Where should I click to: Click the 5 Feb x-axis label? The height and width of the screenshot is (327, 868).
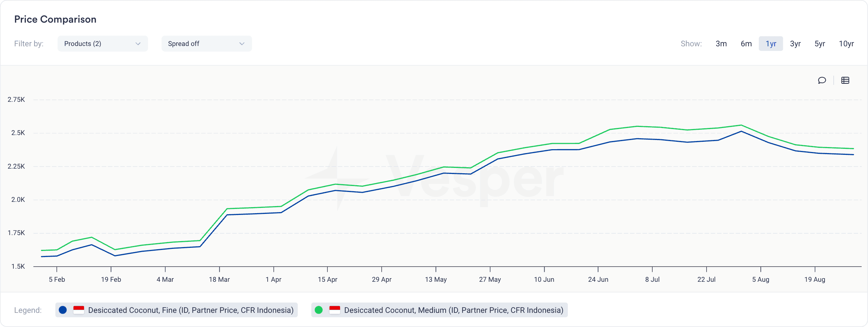57,279
